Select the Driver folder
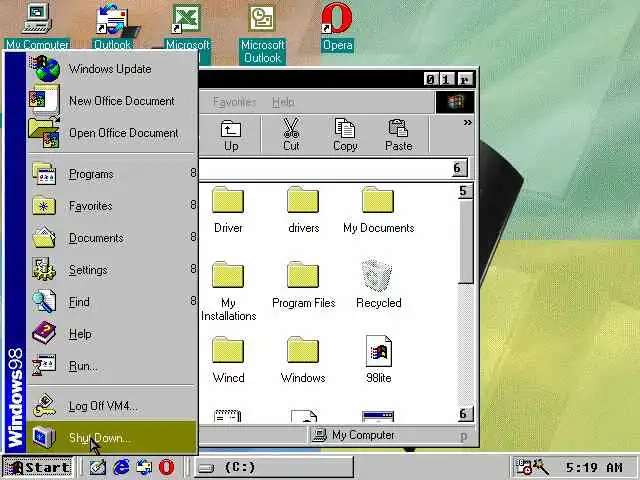The width and height of the screenshot is (640, 480). pyautogui.click(x=228, y=210)
